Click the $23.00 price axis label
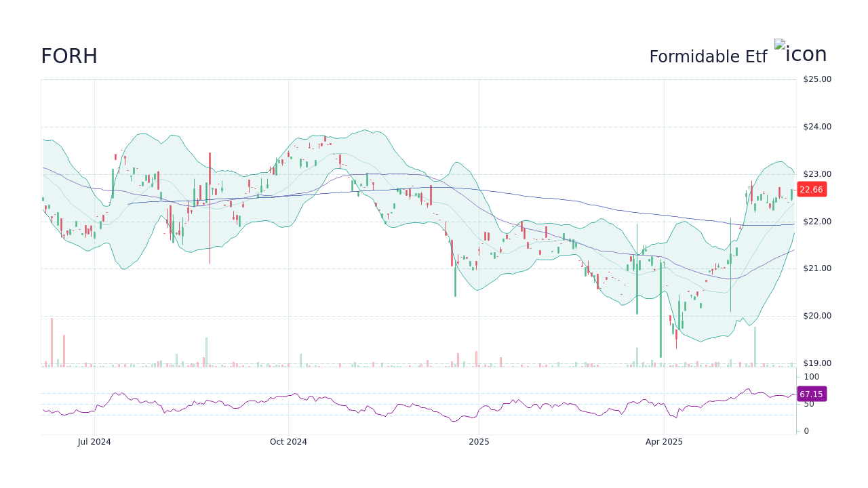This screenshot has height=488, width=868. [x=817, y=174]
